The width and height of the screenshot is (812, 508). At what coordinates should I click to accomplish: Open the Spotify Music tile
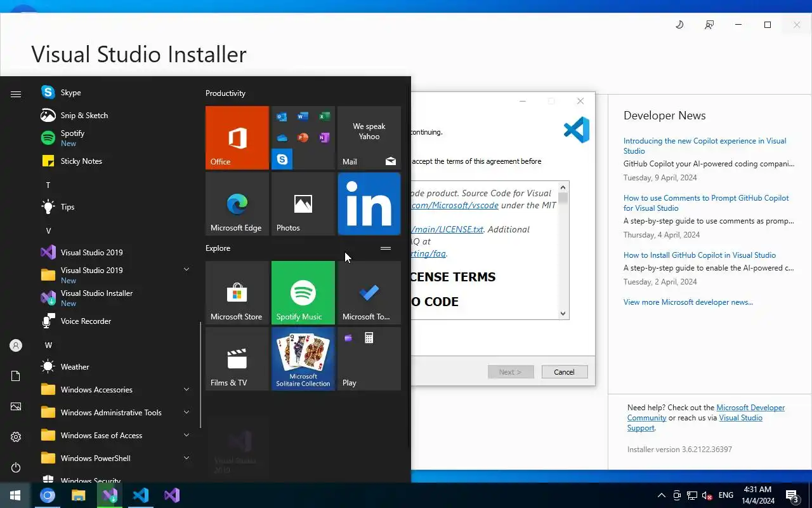(303, 293)
